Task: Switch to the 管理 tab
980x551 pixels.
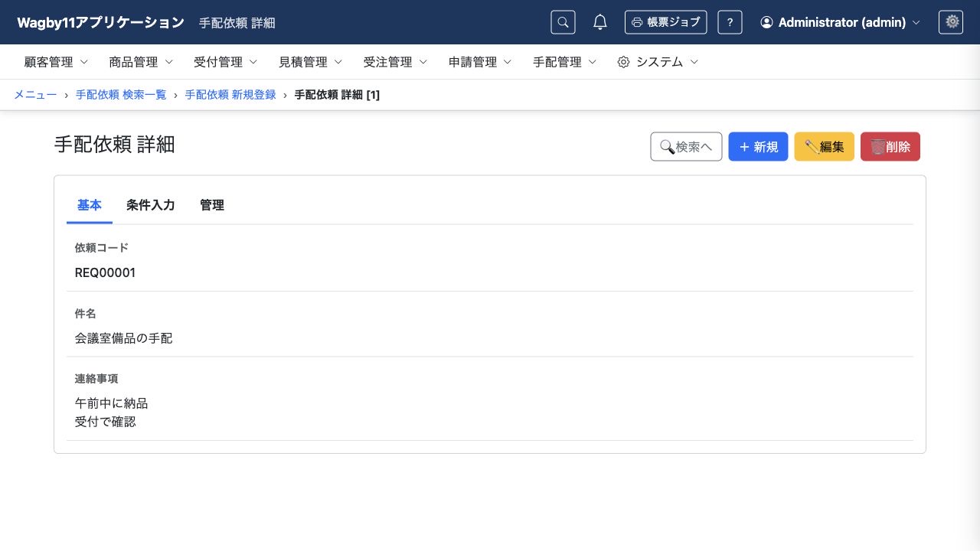Action: [212, 205]
